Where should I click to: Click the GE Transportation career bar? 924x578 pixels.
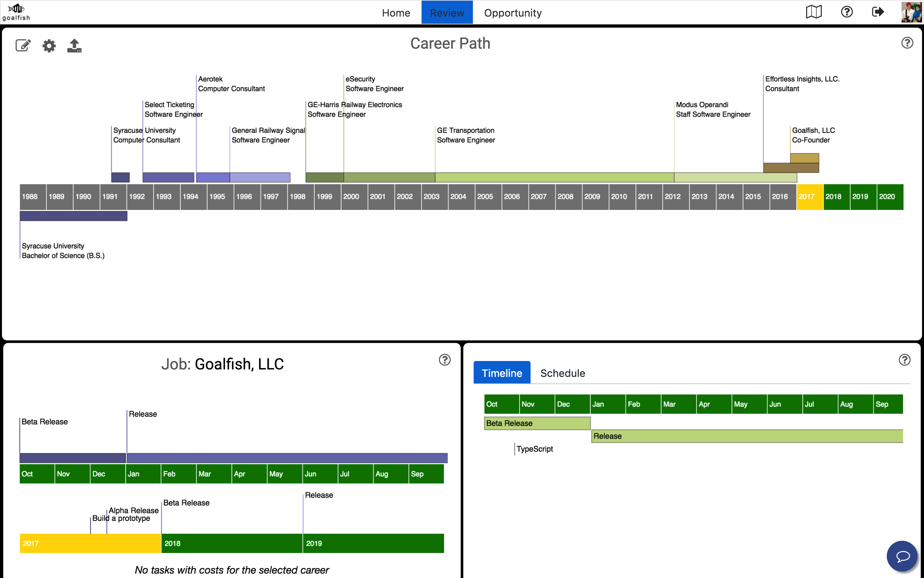click(x=555, y=177)
